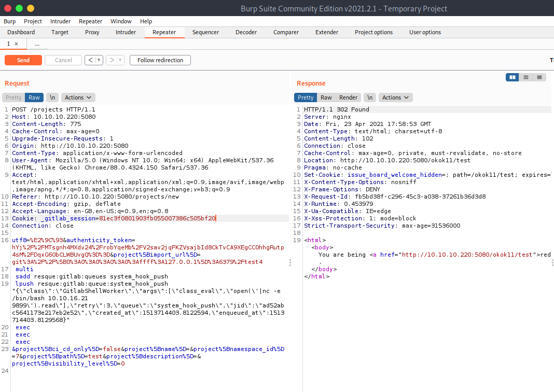Click the 'lpush resque:gitlab:queue' line
This screenshot has height=392, width=554.
click(x=91, y=284)
